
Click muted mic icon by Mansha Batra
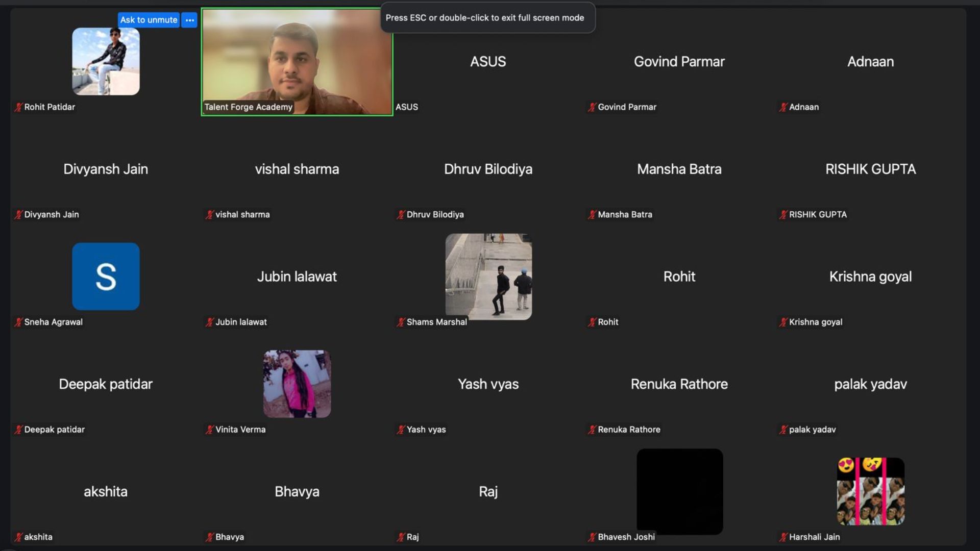point(592,215)
